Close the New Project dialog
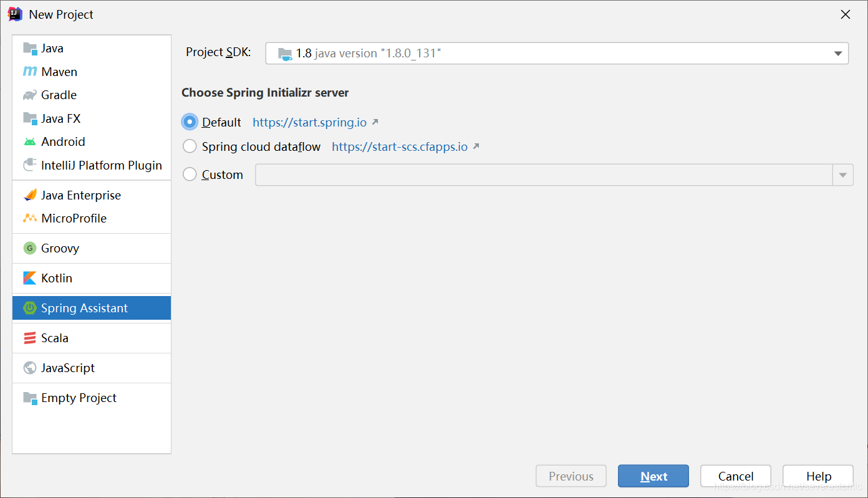The height and width of the screenshot is (498, 868). coord(846,14)
